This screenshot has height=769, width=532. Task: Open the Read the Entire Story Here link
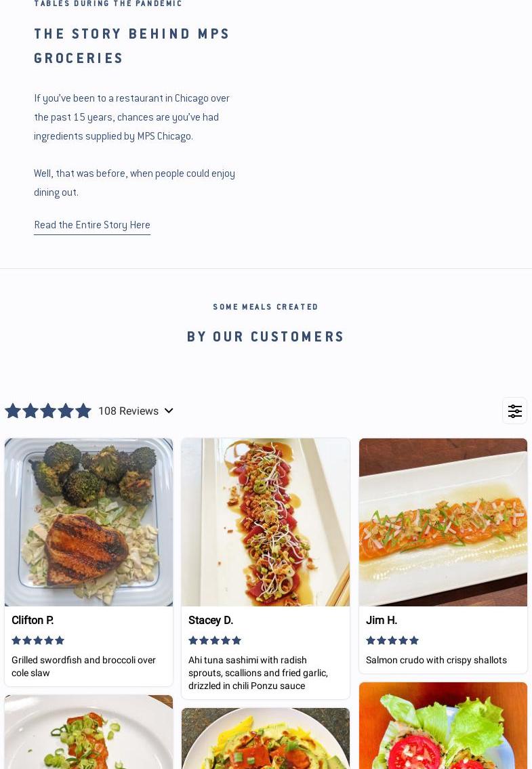(x=92, y=225)
